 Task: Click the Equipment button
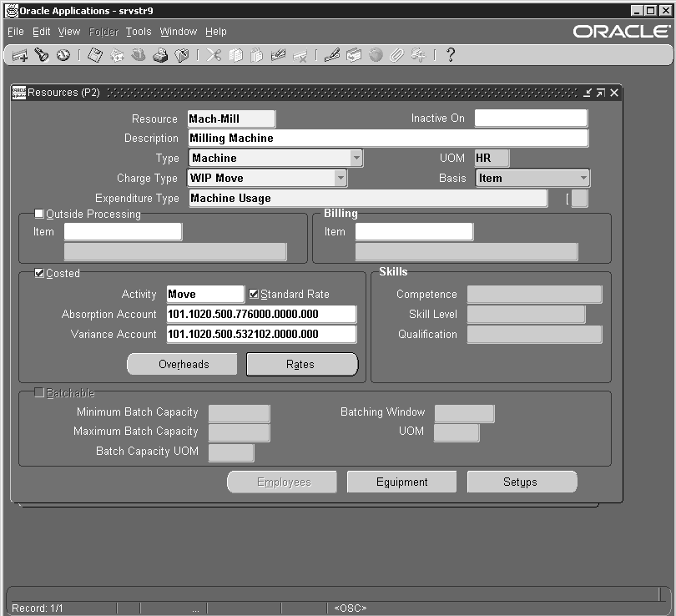point(401,482)
